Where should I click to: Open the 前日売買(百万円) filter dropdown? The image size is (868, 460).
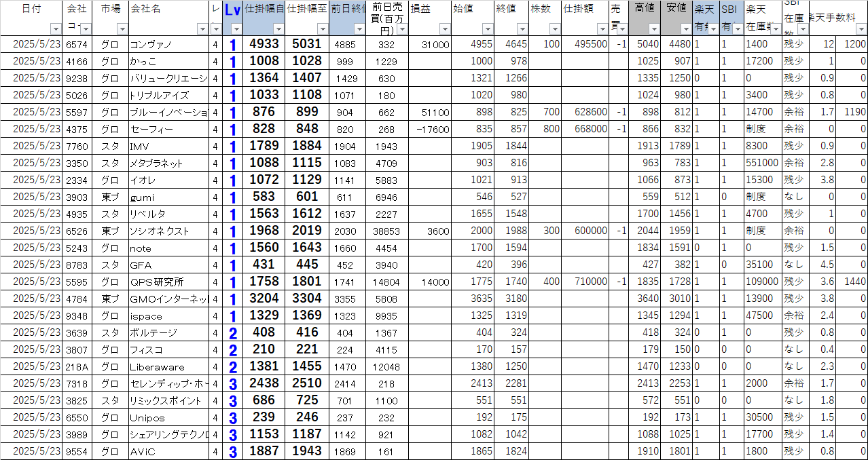pos(402,29)
